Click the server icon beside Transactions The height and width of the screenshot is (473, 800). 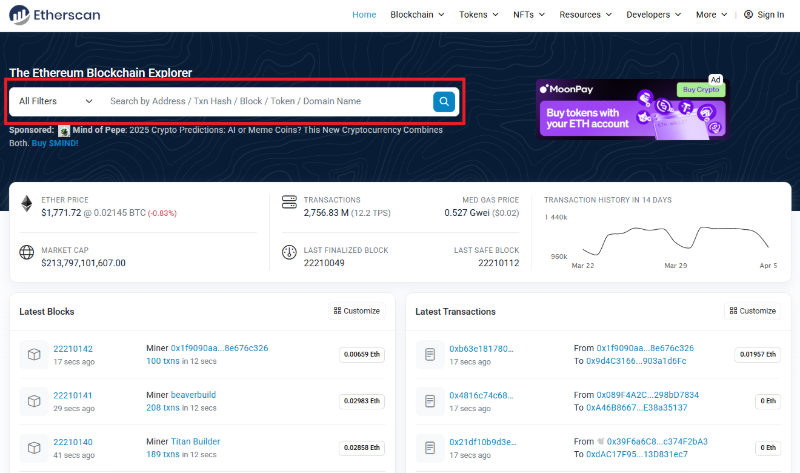tap(289, 202)
